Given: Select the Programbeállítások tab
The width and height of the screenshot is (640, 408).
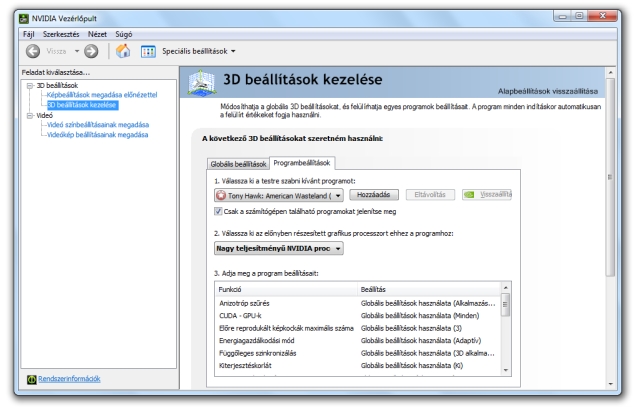Looking at the screenshot, I should pos(302,163).
